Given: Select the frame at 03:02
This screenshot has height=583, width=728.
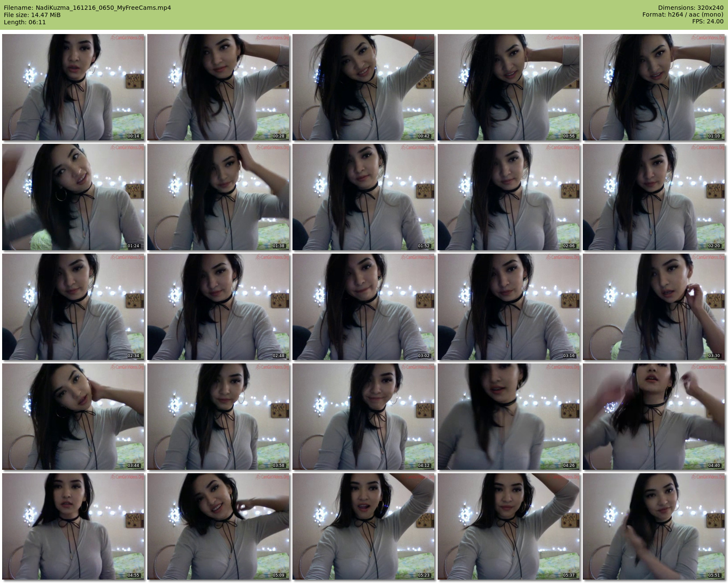Looking at the screenshot, I should click(363, 307).
